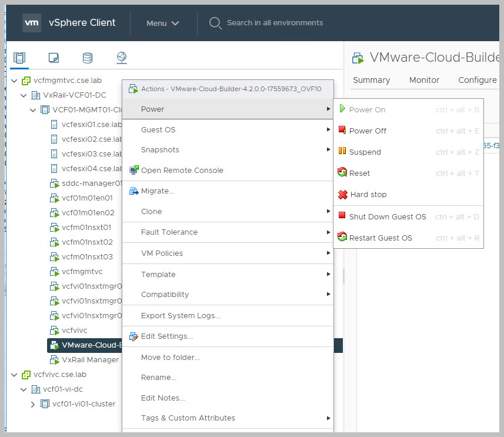Choose Edit Settings from context menu

166,336
